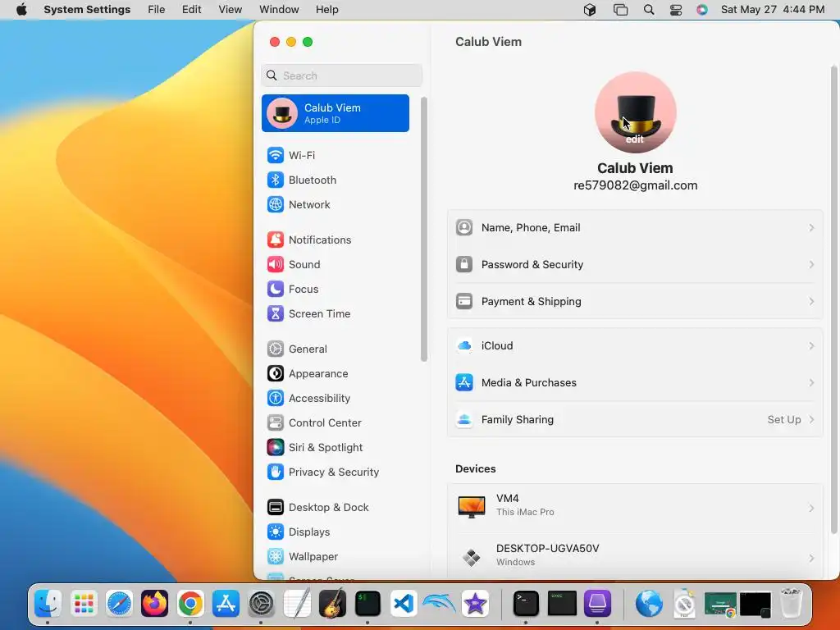Launch GarageBand from the Dock

332,604
